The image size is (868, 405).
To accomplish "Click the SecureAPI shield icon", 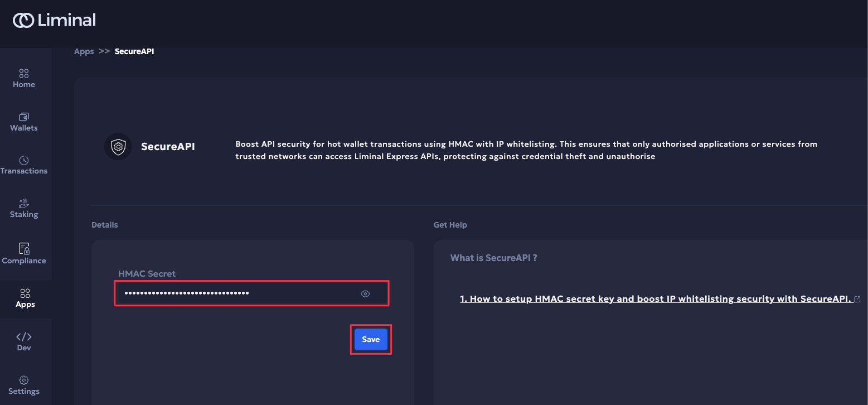I will pyautogui.click(x=118, y=147).
